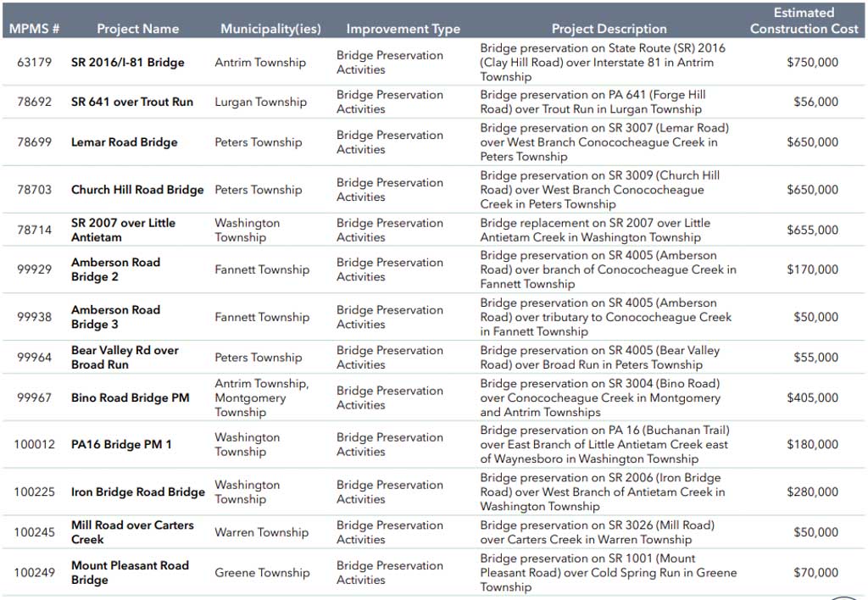Screen dimensions: 868x600
Task: Click MPMS number 78692
Action: [34, 102]
